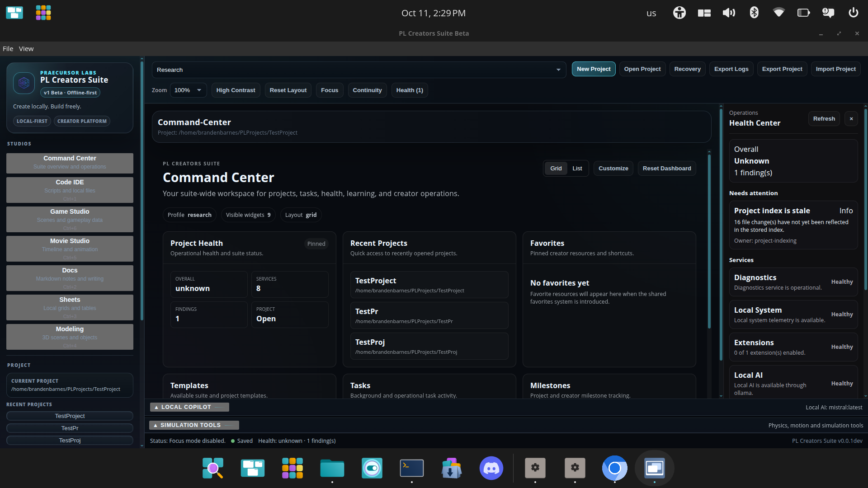Launch Discord from the dock

click(x=491, y=468)
